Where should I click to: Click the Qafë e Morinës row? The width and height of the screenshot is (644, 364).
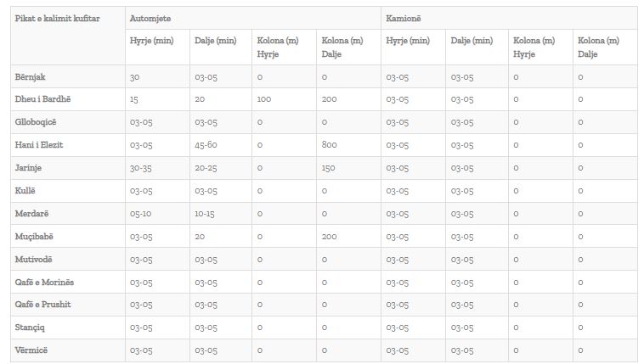[45, 282]
